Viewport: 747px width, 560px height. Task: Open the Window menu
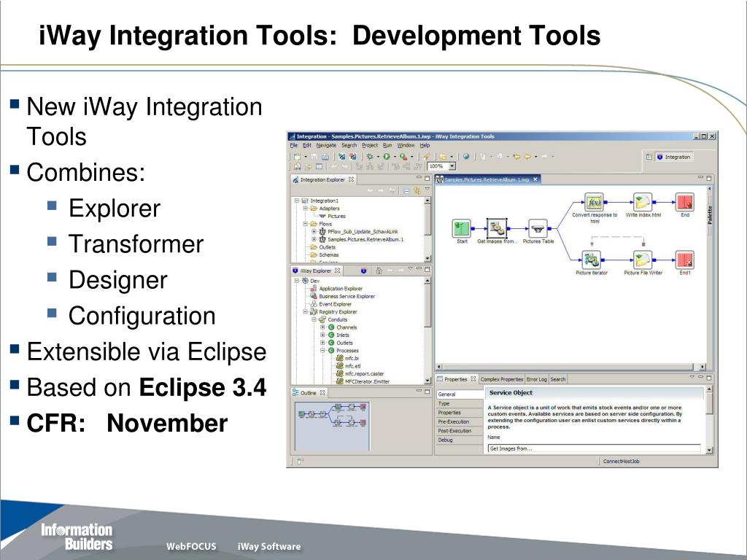click(406, 145)
